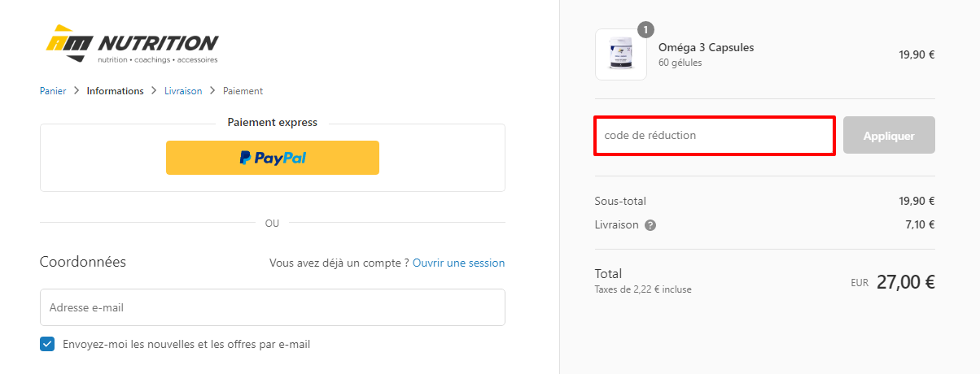This screenshot has height=374, width=980.
Task: Click the AM Nutrition logo
Action: (x=132, y=46)
